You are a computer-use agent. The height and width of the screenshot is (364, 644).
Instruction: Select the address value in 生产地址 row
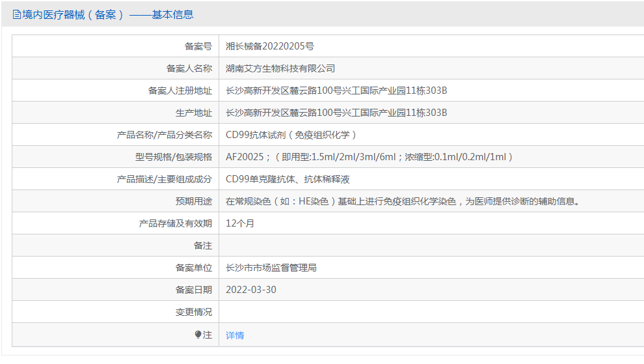(336, 113)
